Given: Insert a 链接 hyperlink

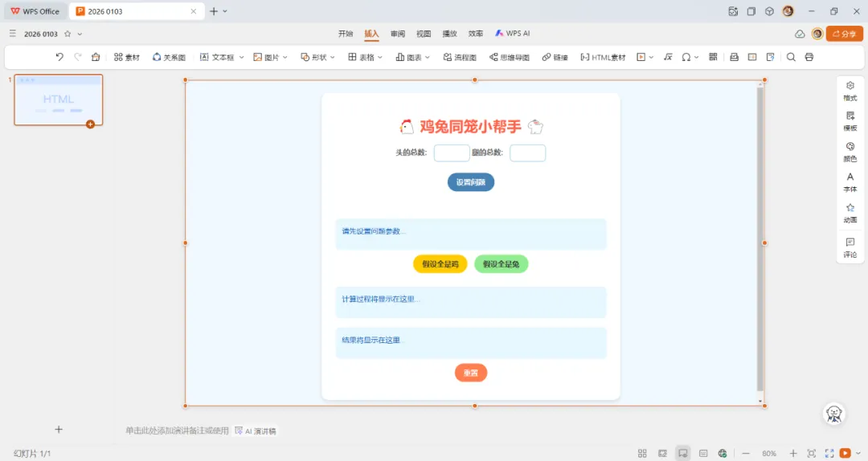Looking at the screenshot, I should (x=555, y=57).
